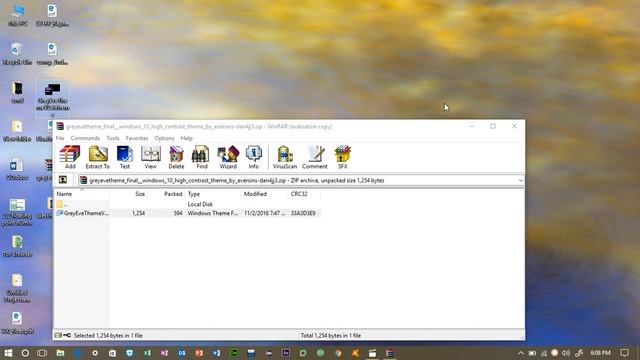This screenshot has width=640, height=360.
Task: Run the Test archive tool
Action: (x=124, y=157)
